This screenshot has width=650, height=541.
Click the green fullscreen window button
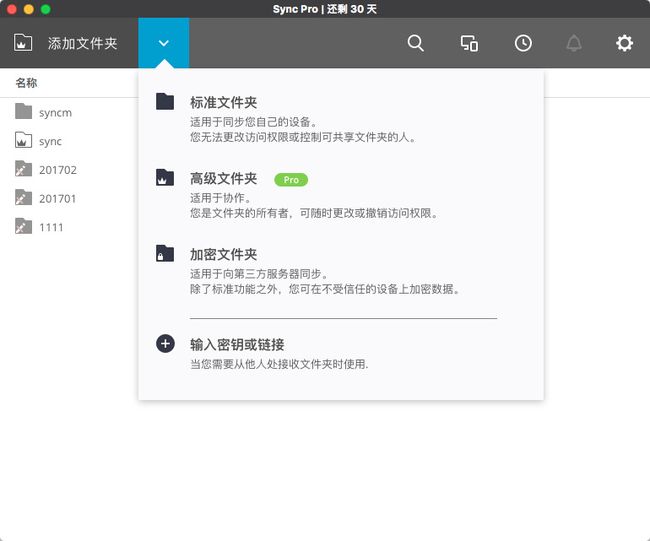click(x=46, y=9)
